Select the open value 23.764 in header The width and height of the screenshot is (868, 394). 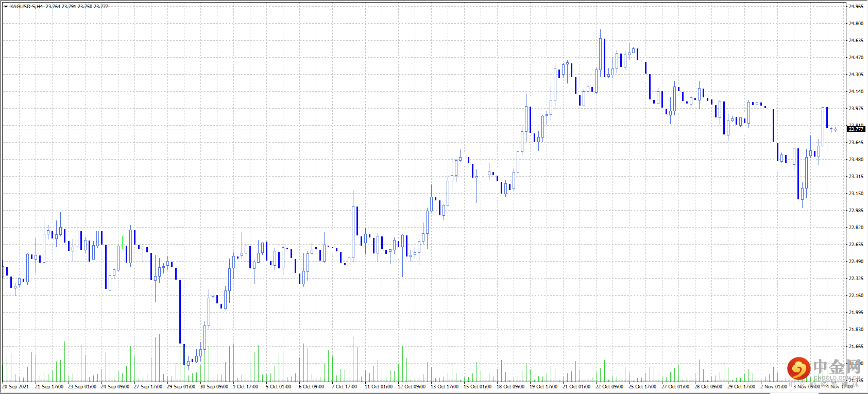[53, 7]
